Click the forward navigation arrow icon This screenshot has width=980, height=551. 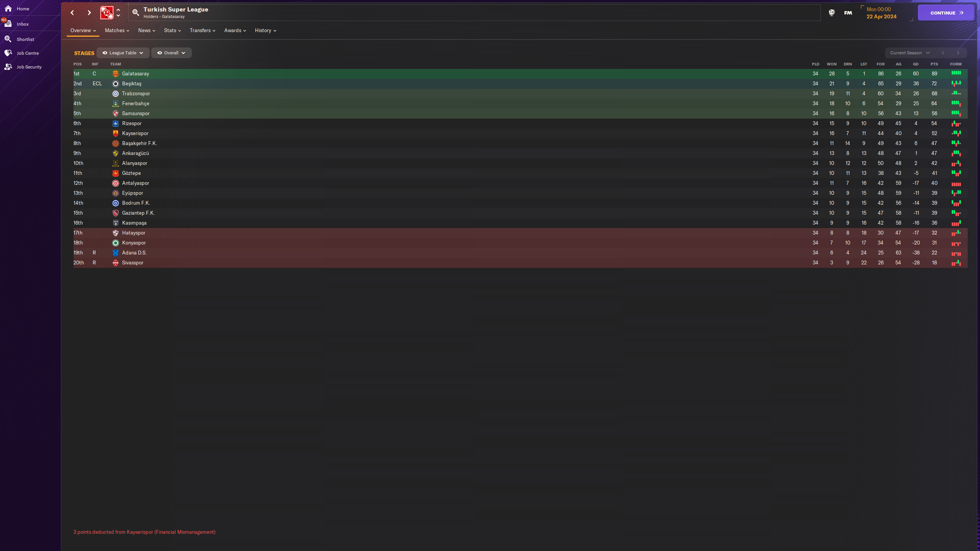(89, 13)
